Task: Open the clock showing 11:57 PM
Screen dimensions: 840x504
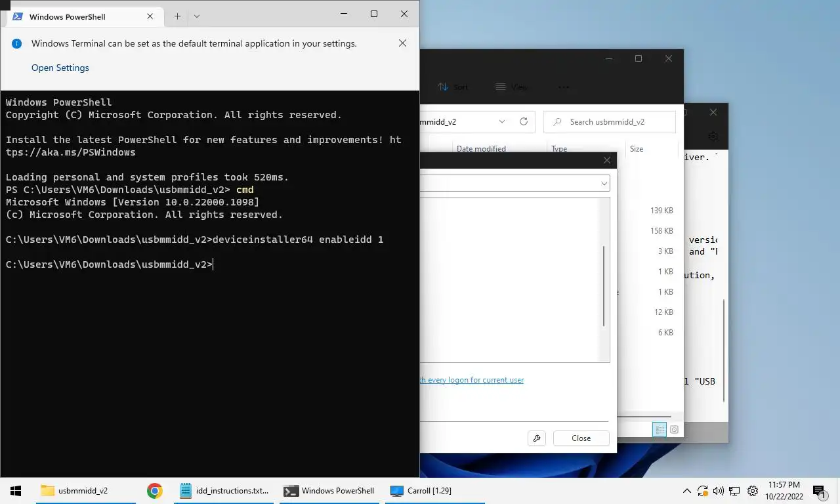Action: 784,490
